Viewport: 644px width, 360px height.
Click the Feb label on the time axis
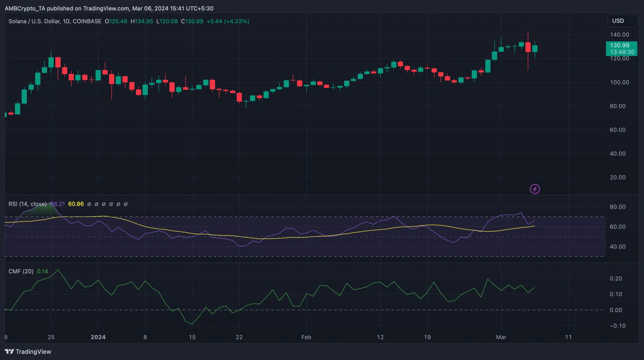[306, 337]
